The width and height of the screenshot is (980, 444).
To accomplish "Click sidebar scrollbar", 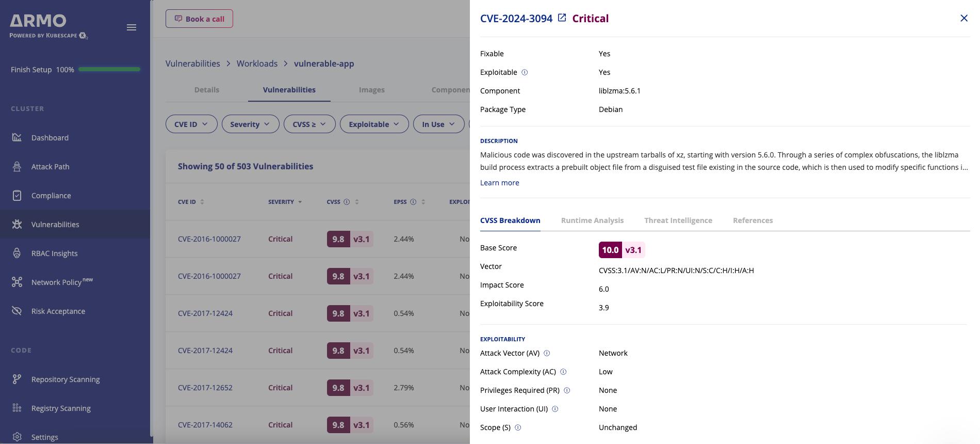I will coord(151,218).
